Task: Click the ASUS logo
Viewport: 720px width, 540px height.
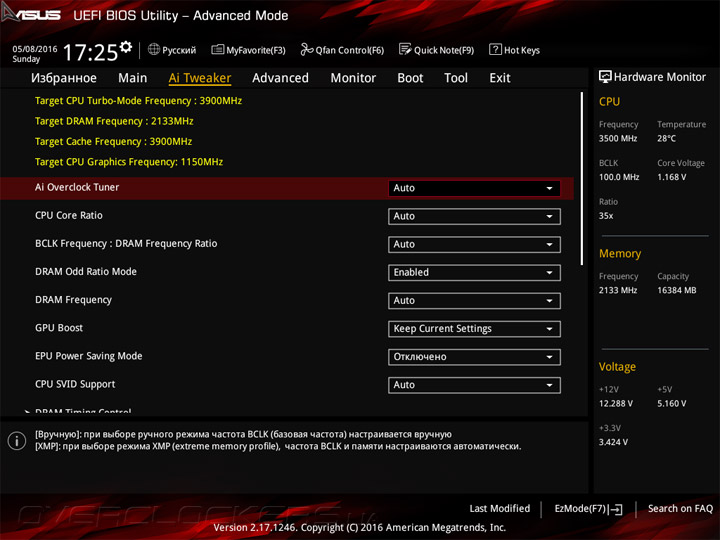Action: 31,13
